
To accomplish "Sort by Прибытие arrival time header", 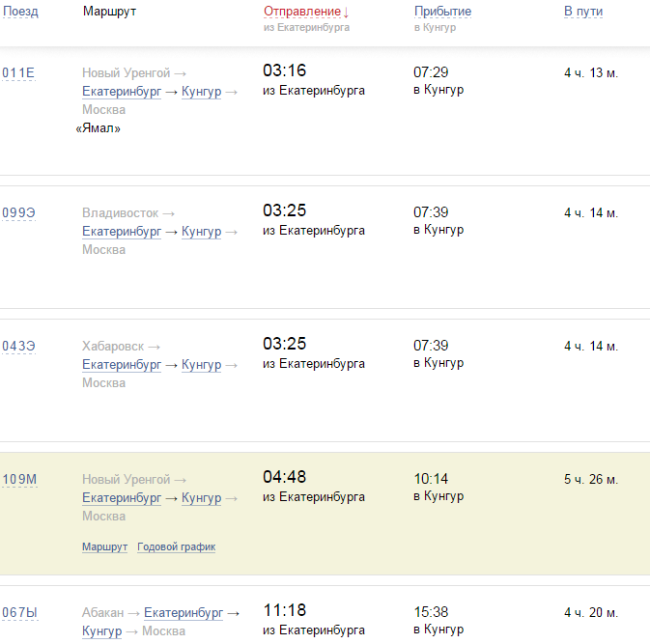I will pyautogui.click(x=442, y=12).
